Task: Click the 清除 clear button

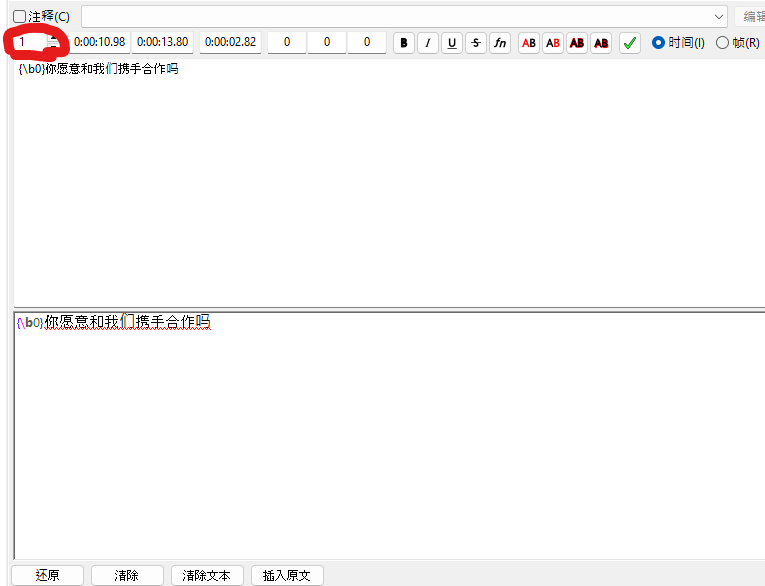Action: (x=127, y=575)
